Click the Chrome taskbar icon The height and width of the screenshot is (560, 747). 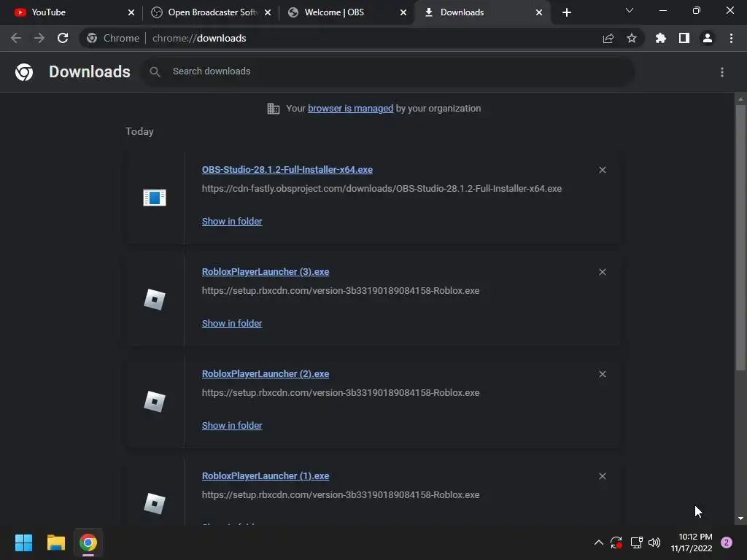(x=88, y=542)
